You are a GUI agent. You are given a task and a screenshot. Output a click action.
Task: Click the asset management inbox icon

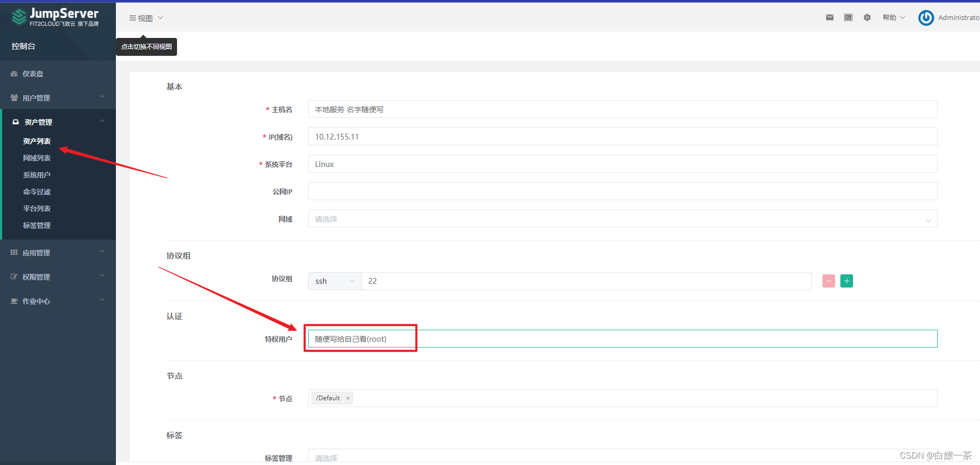pyautogui.click(x=16, y=122)
